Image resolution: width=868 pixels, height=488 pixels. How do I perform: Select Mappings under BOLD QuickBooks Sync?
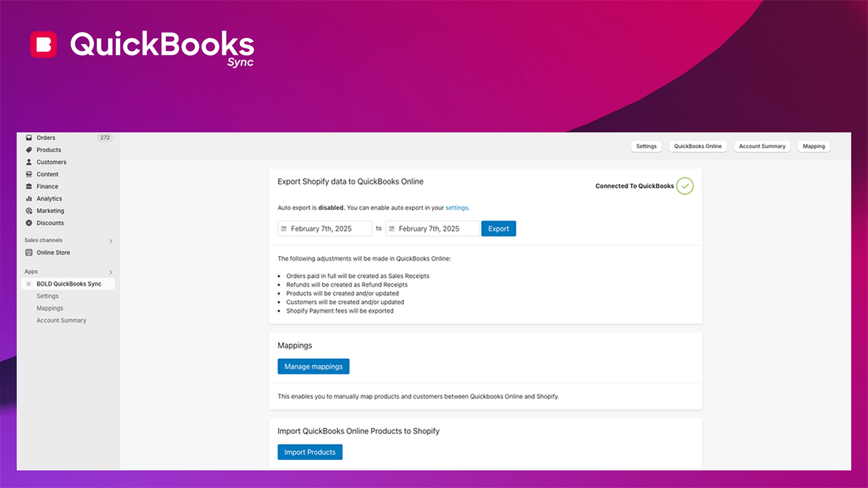[50, 308]
